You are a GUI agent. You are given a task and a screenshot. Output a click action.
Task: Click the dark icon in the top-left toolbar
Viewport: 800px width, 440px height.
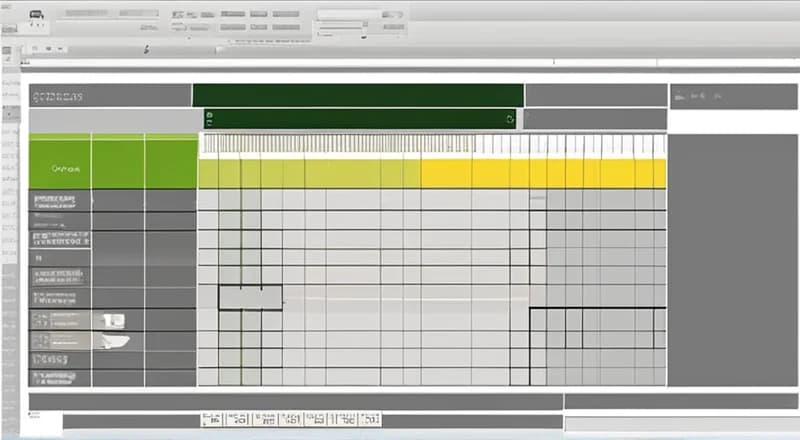click(37, 15)
